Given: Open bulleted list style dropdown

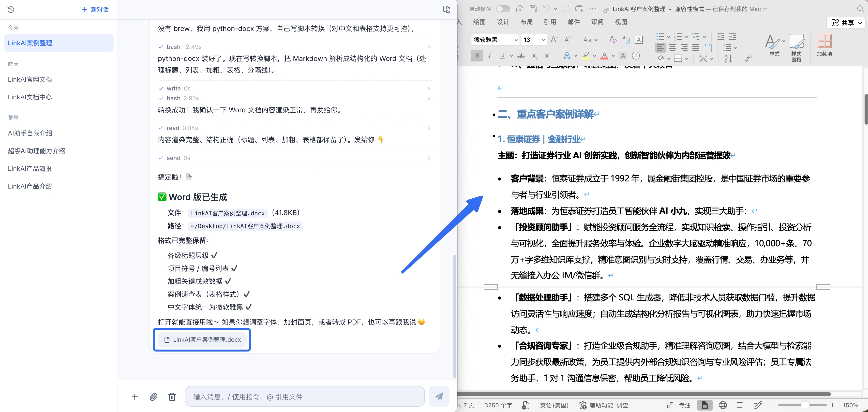Looking at the screenshot, I should [669, 37].
